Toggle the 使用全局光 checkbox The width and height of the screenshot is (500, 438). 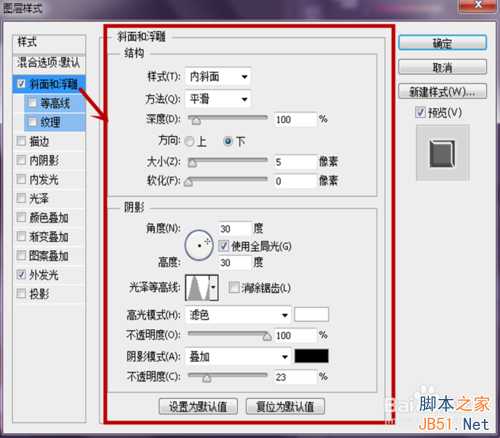(224, 246)
